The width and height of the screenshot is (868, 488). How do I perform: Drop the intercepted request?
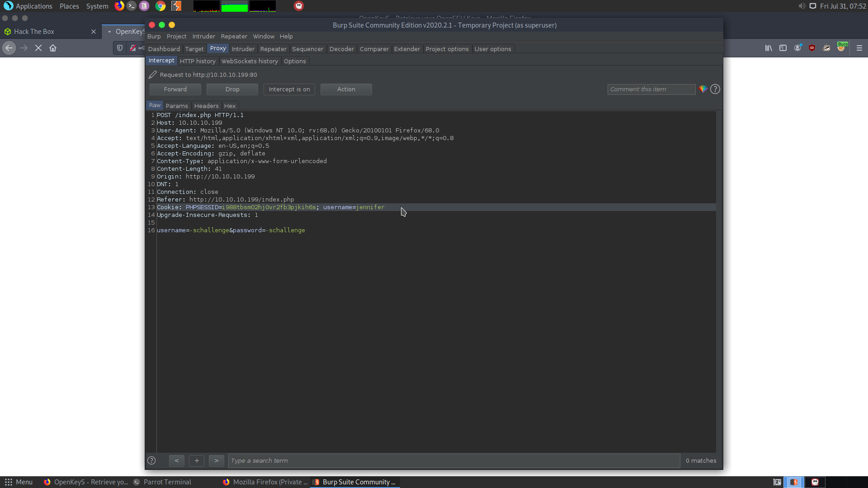[x=232, y=89]
